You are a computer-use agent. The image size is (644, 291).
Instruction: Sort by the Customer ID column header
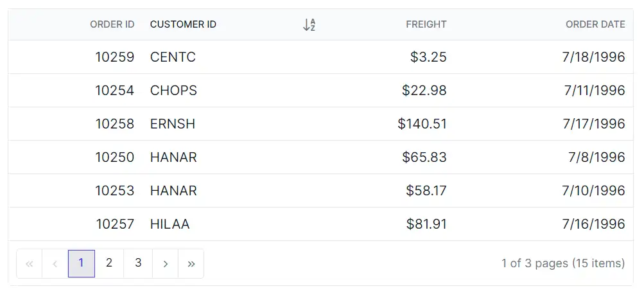click(x=183, y=24)
